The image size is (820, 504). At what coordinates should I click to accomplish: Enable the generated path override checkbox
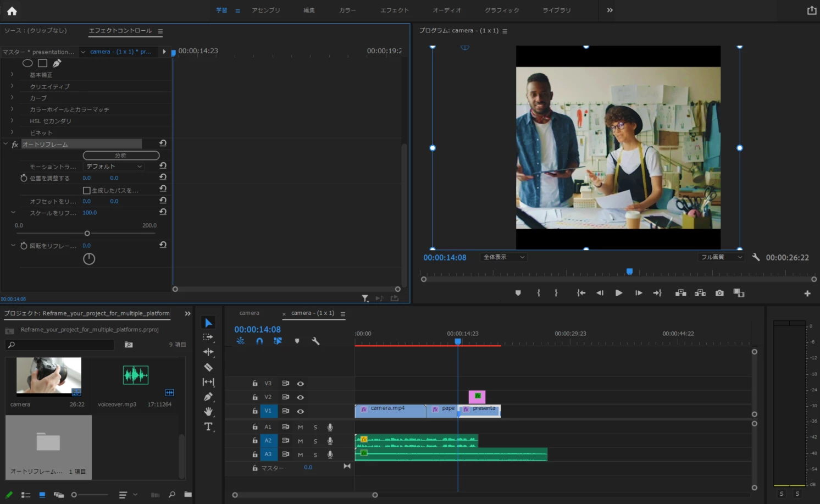pyautogui.click(x=86, y=190)
